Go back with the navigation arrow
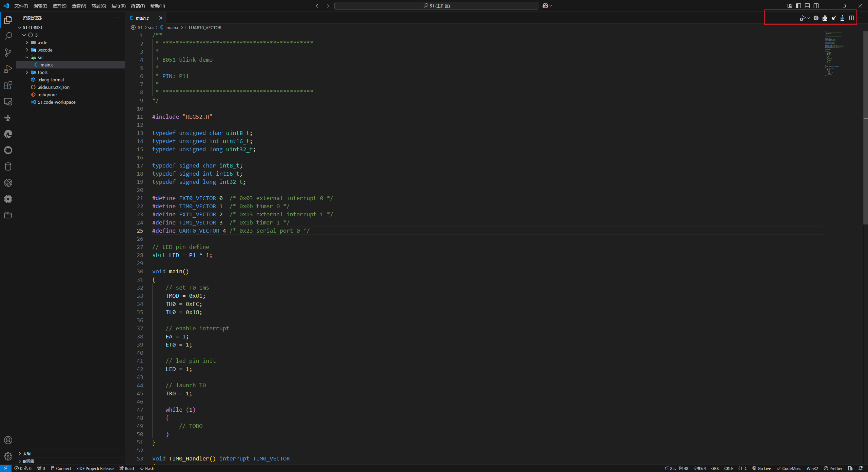The width and height of the screenshot is (868, 472). (x=318, y=6)
